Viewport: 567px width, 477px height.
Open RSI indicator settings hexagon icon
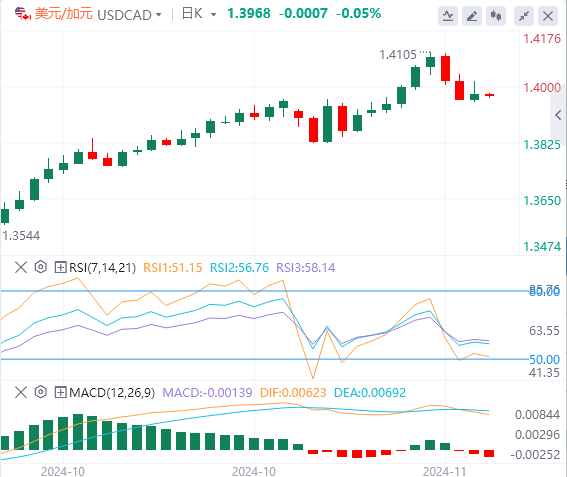40,267
